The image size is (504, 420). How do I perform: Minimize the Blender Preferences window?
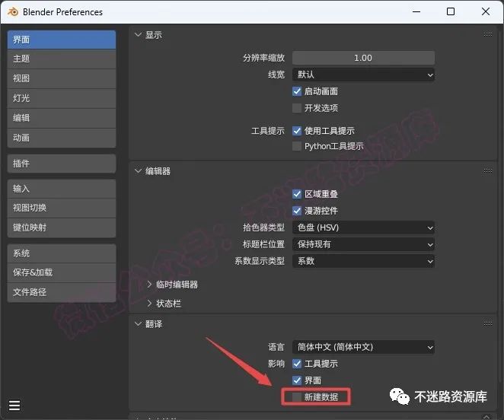[416, 12]
